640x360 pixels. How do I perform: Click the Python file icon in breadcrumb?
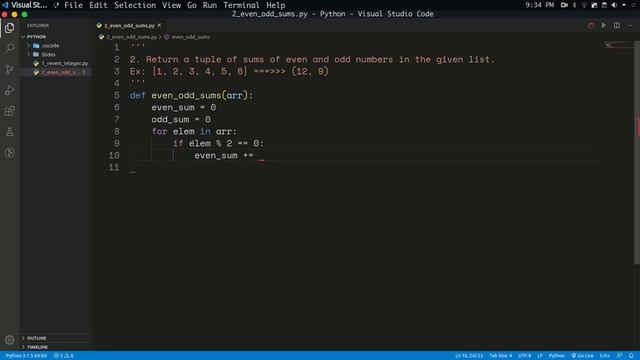(x=101, y=37)
